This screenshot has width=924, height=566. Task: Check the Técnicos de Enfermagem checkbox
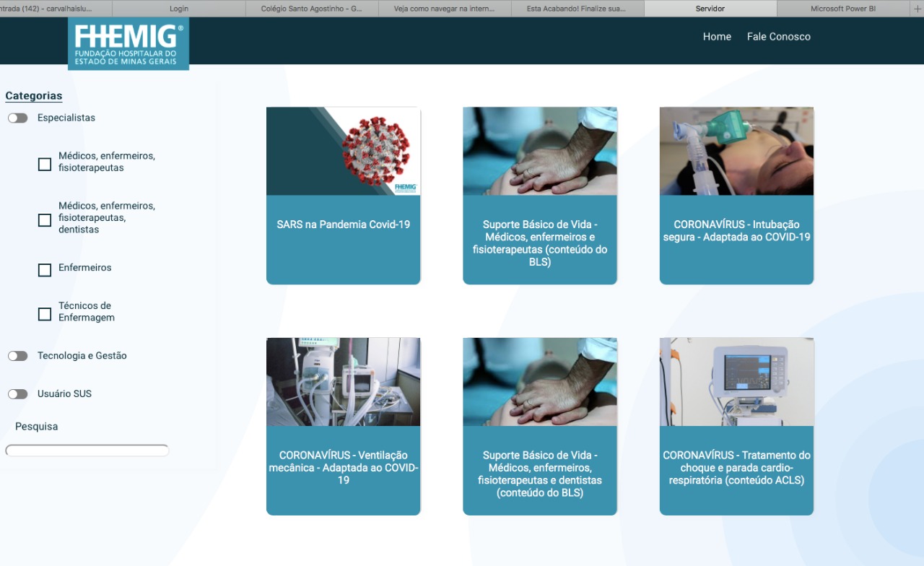45,314
